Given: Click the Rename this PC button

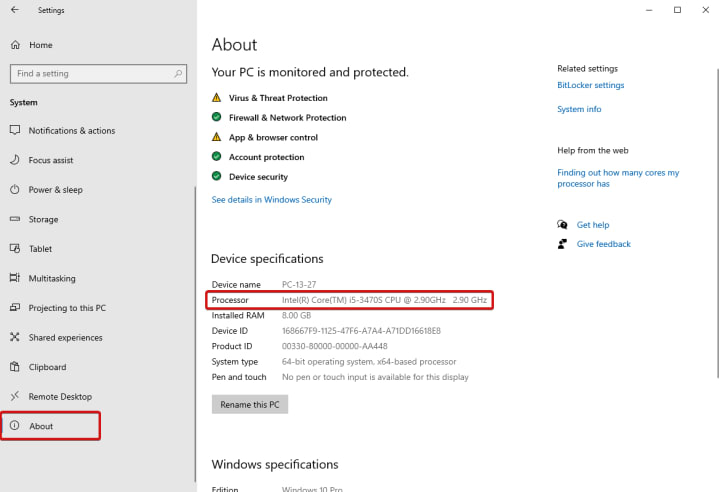Looking at the screenshot, I should tap(250, 404).
